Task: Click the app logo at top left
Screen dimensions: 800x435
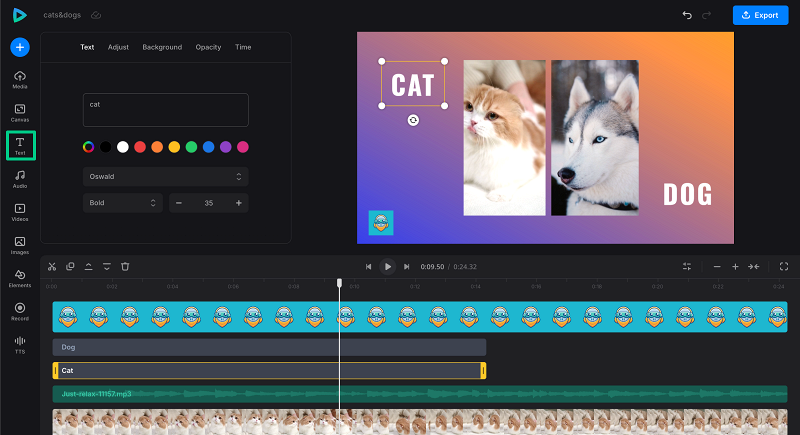Action: (19, 15)
